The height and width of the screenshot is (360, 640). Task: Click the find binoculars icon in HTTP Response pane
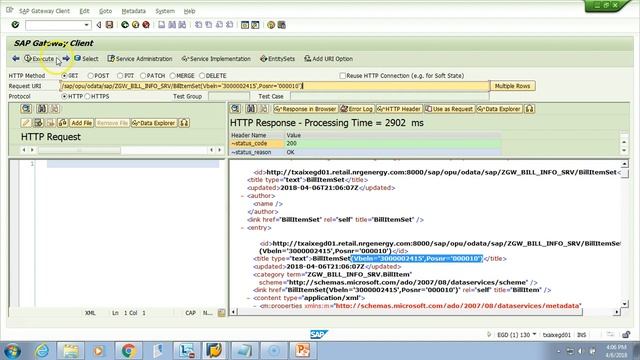251,109
